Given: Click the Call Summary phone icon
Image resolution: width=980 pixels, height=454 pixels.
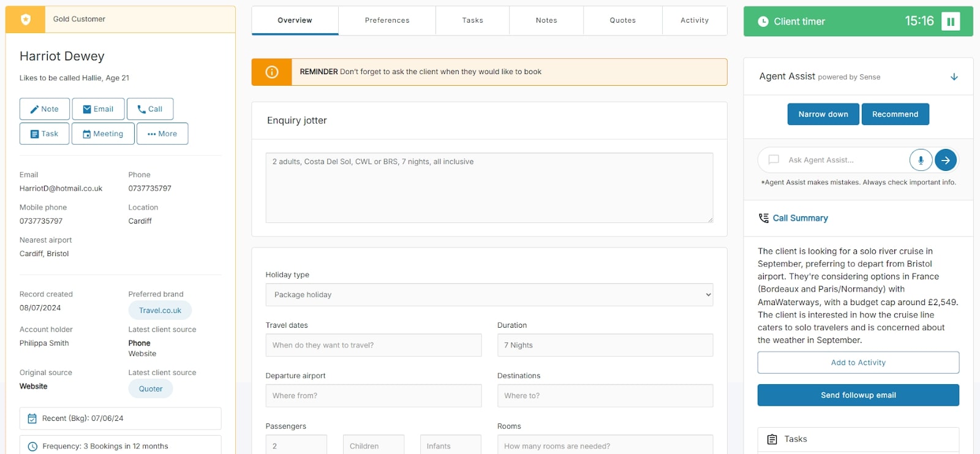Looking at the screenshot, I should [x=764, y=218].
